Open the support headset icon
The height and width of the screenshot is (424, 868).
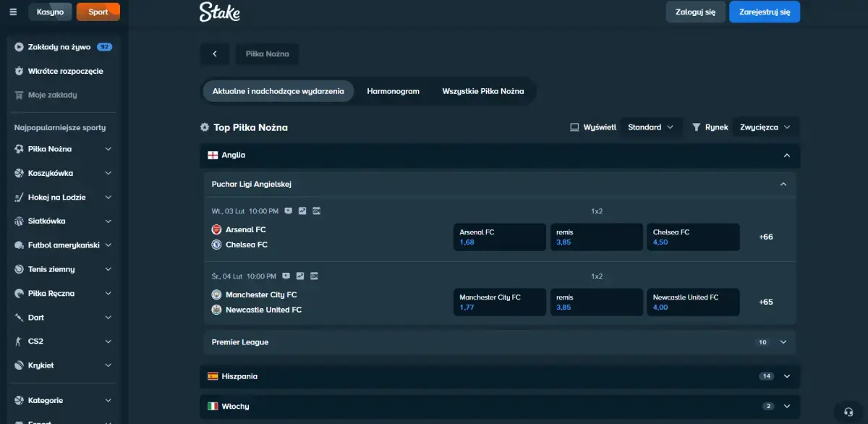(x=848, y=411)
